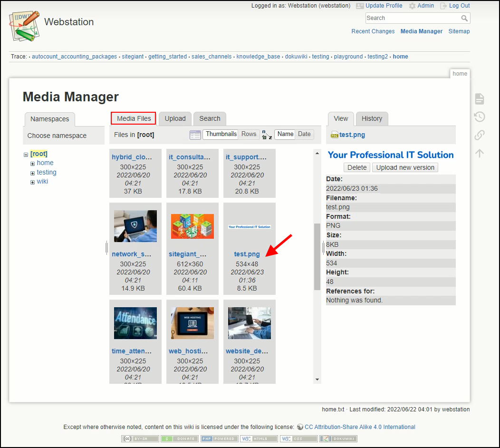Click the DokuWiki footer badge
500x448 pixels.
(x=338, y=439)
